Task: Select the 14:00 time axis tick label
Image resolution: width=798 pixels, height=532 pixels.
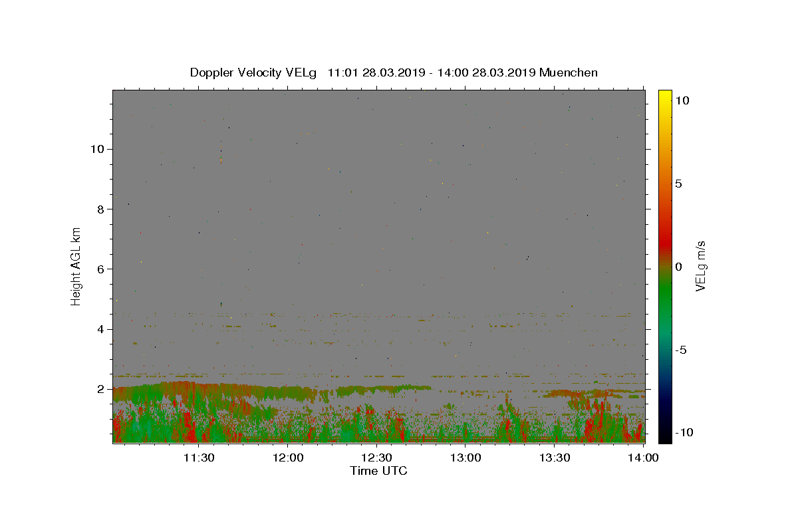Action: point(644,458)
